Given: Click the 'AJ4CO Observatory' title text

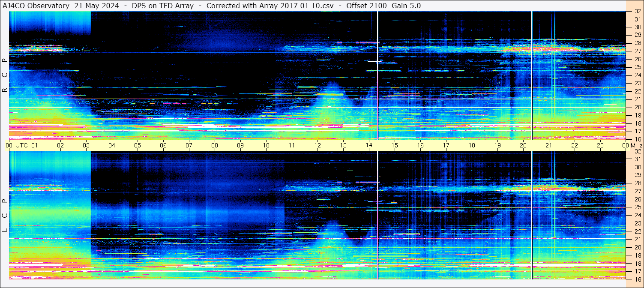Looking at the screenshot, I should tap(36, 6).
